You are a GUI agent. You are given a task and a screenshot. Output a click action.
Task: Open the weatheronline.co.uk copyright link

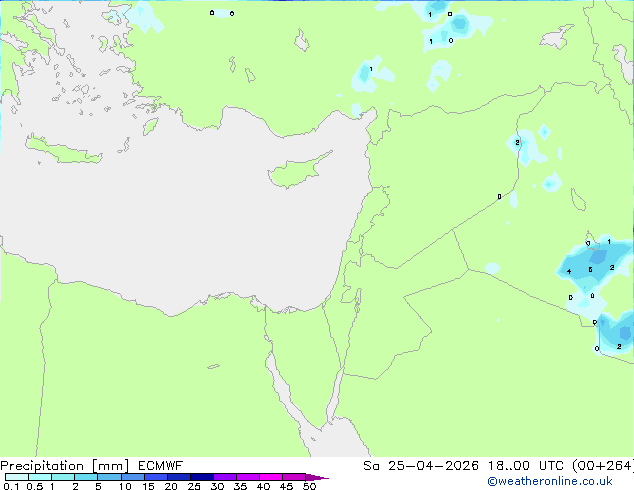(x=550, y=481)
